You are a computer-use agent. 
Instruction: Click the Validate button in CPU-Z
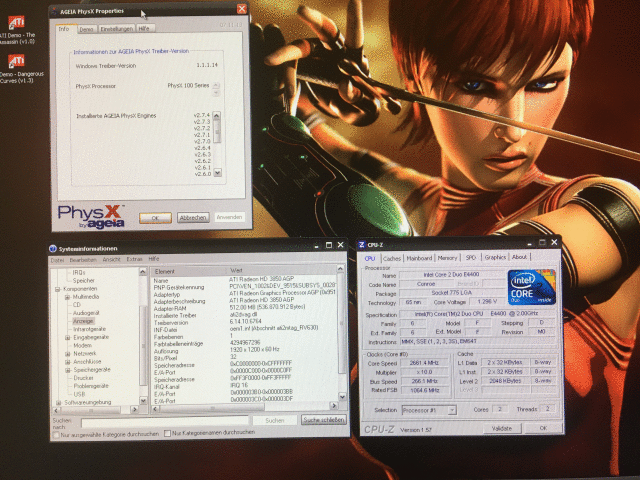pyautogui.click(x=502, y=428)
